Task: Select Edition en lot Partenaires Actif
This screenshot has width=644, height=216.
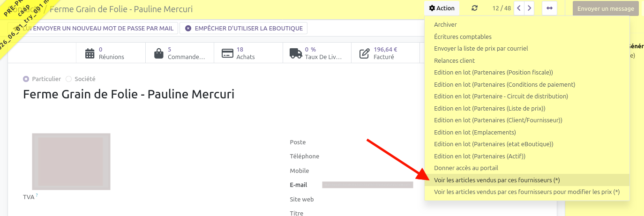Action: click(x=527, y=156)
